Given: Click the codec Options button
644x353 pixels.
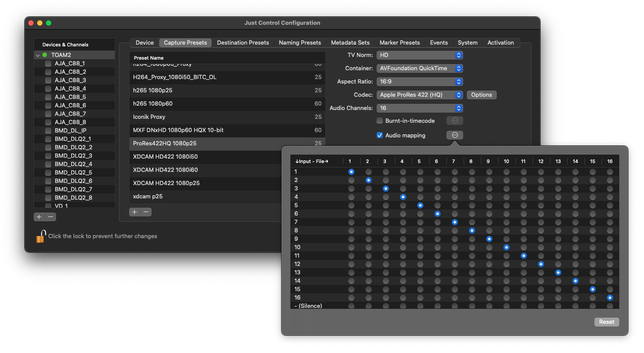Looking at the screenshot, I should (x=481, y=95).
